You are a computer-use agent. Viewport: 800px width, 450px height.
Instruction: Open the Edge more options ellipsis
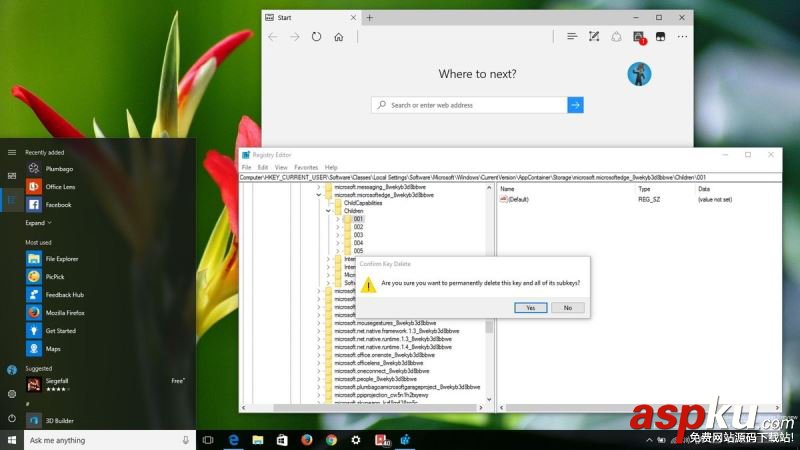[x=682, y=37]
